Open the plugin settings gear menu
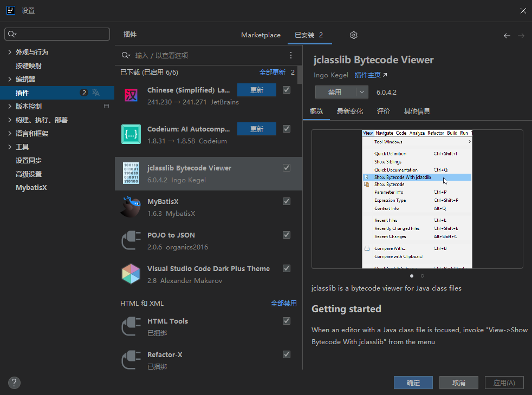 [354, 35]
